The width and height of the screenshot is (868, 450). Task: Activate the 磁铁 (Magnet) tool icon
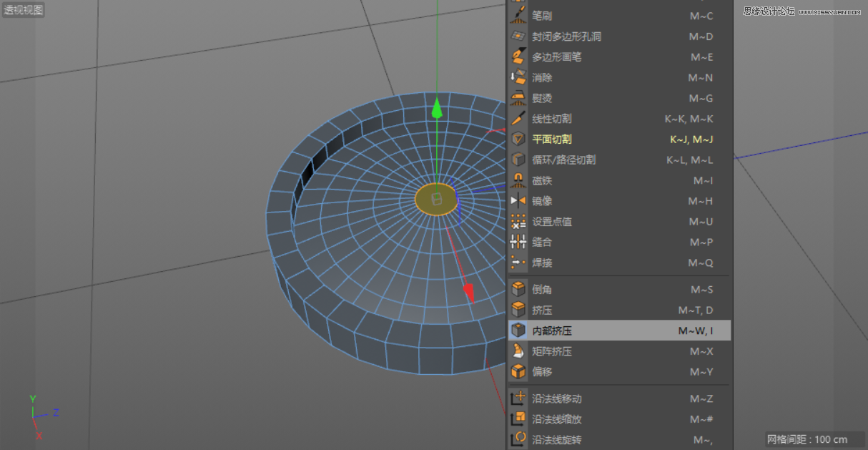(518, 180)
